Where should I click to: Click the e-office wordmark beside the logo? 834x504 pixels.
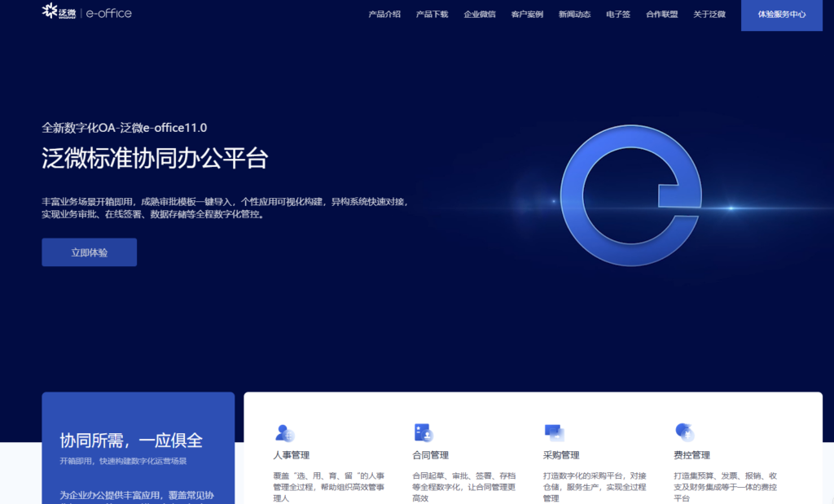108,11
